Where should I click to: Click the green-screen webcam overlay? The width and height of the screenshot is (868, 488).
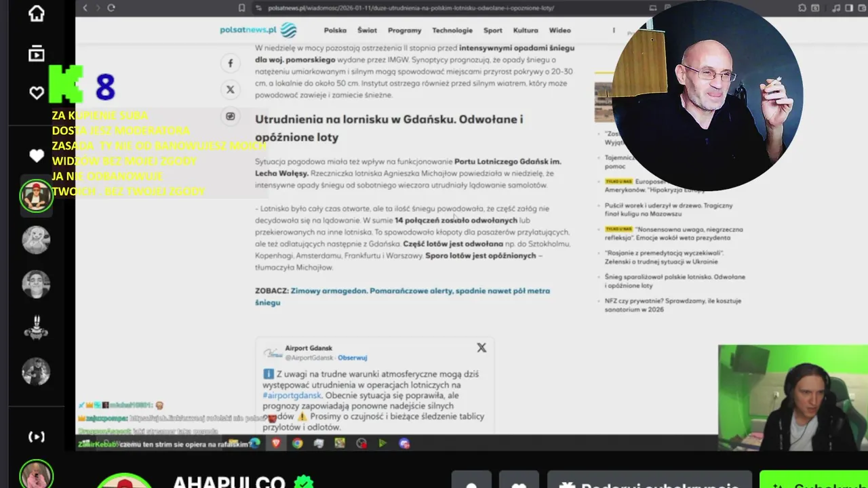tap(793, 398)
